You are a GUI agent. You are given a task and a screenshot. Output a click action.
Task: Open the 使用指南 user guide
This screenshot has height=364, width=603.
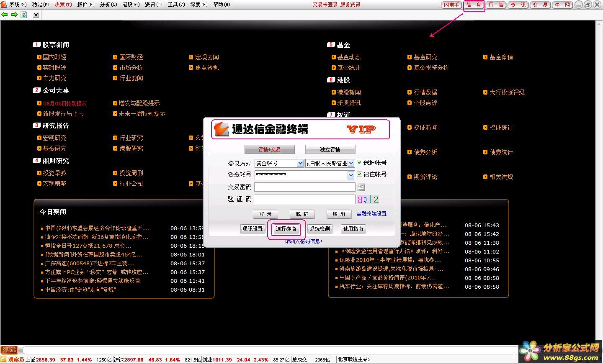pyautogui.click(x=353, y=229)
